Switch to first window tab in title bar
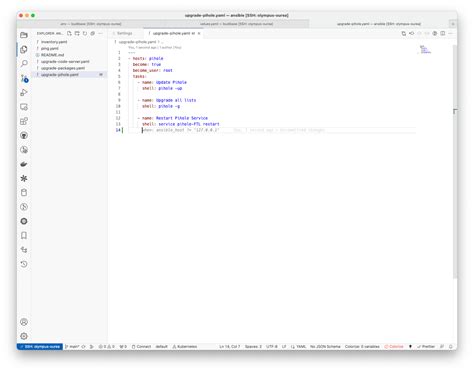 point(91,24)
